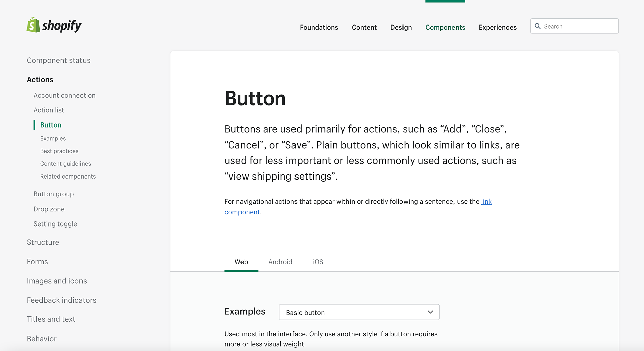Click the Examples section heading
Viewport: 644px width, 351px height.
click(245, 312)
